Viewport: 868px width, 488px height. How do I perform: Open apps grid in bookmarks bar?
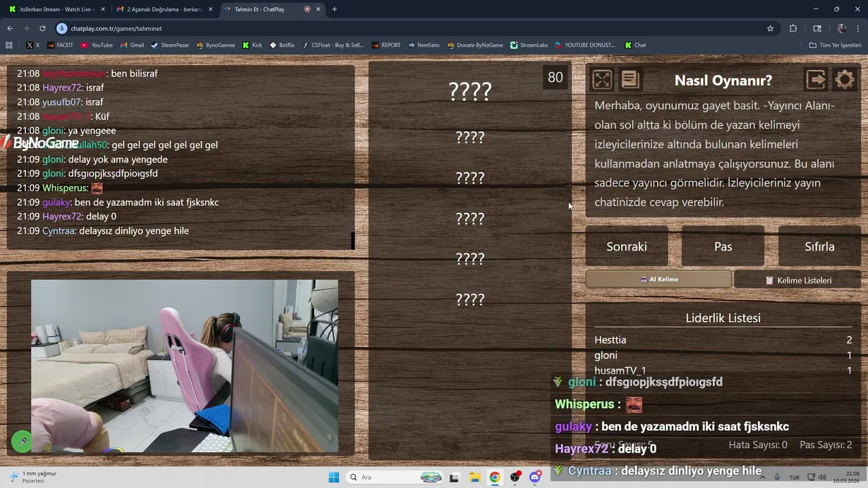(x=9, y=45)
